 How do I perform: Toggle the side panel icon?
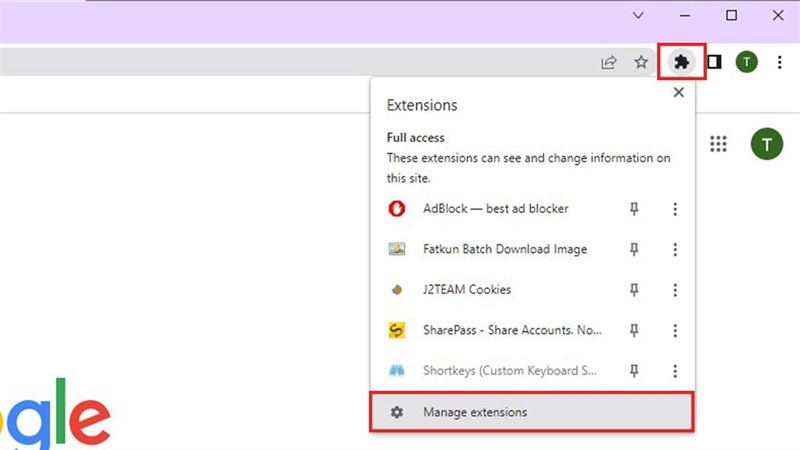point(715,62)
